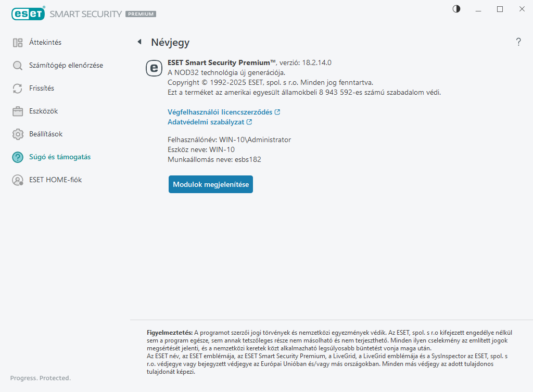Click the Frissítés refresh arrows icon
Screen dimensions: 533x392
click(18, 88)
